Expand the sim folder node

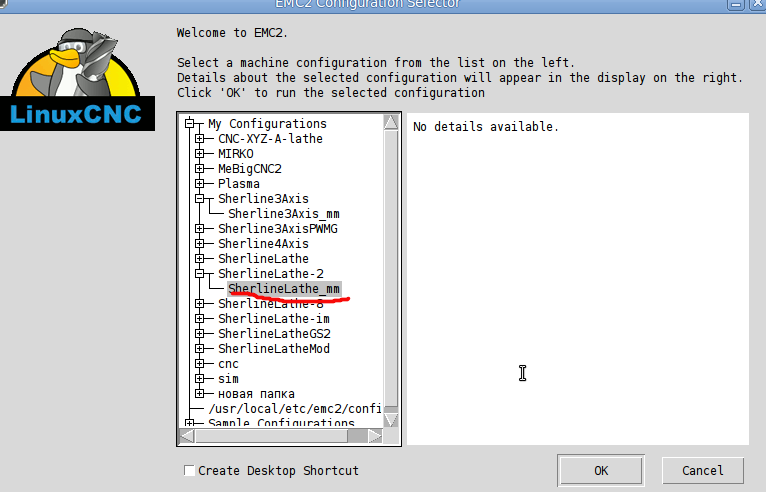coord(199,379)
